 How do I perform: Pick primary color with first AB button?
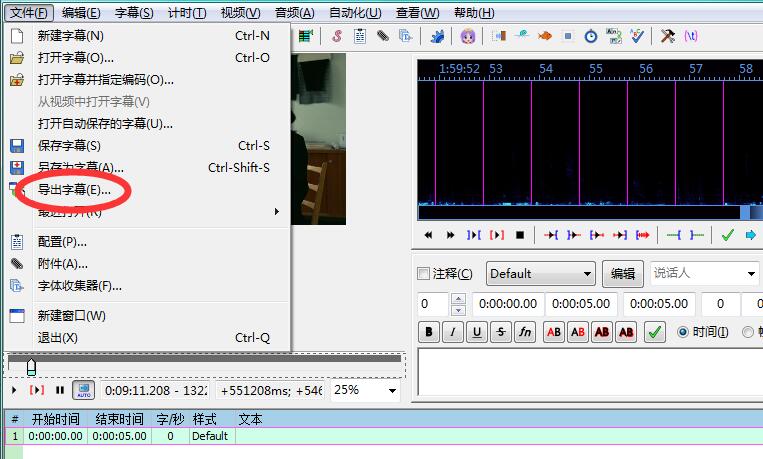click(554, 332)
